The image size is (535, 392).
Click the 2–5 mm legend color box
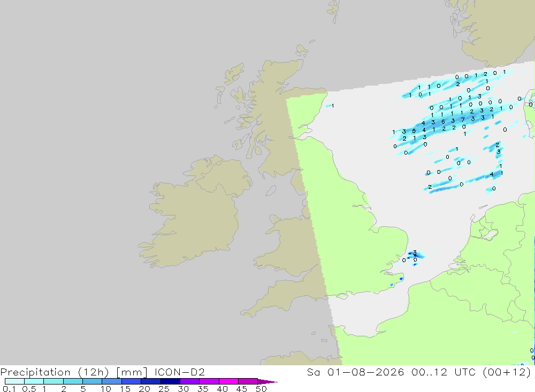tap(73, 381)
